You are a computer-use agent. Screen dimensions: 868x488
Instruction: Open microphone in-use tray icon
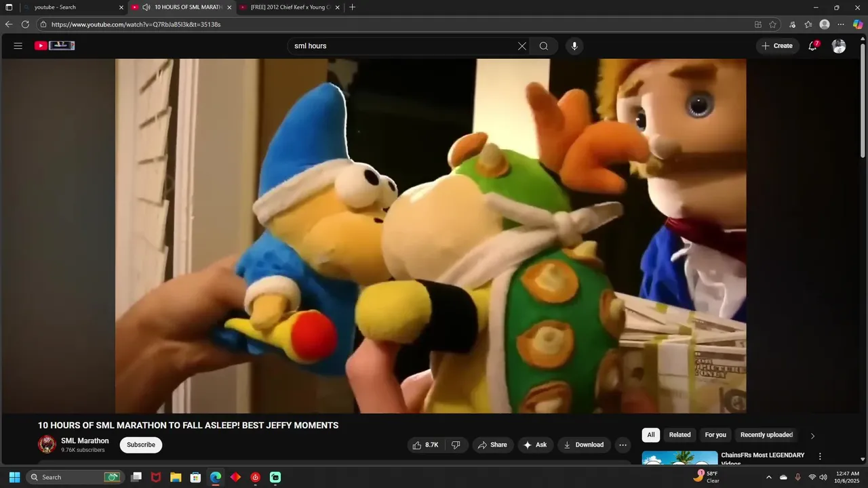(x=797, y=477)
